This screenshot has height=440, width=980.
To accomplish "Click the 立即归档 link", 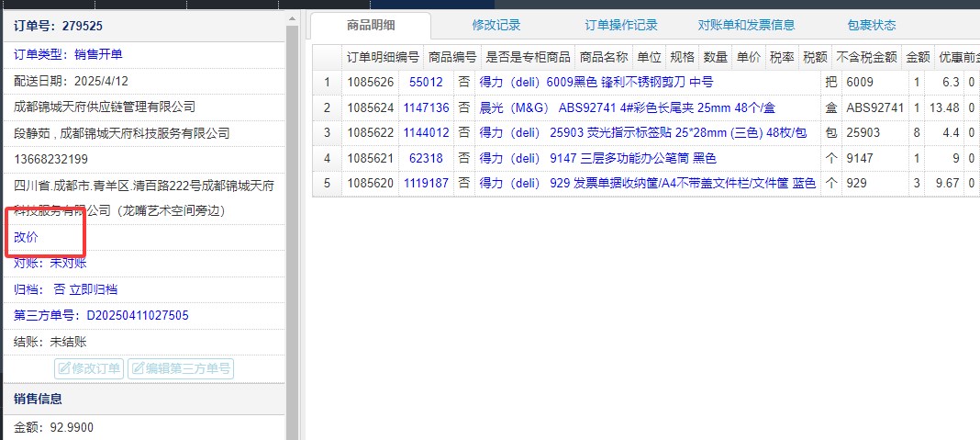I will click(x=93, y=289).
